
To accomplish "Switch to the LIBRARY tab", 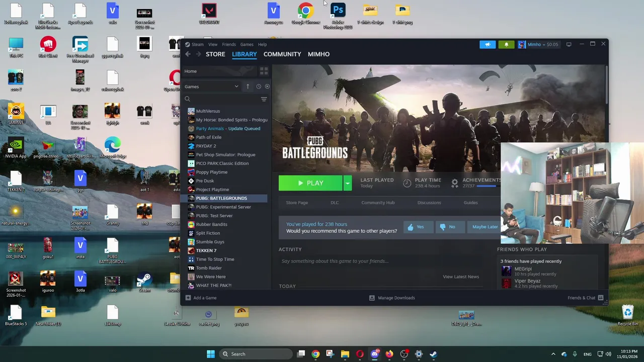I will coord(245,54).
